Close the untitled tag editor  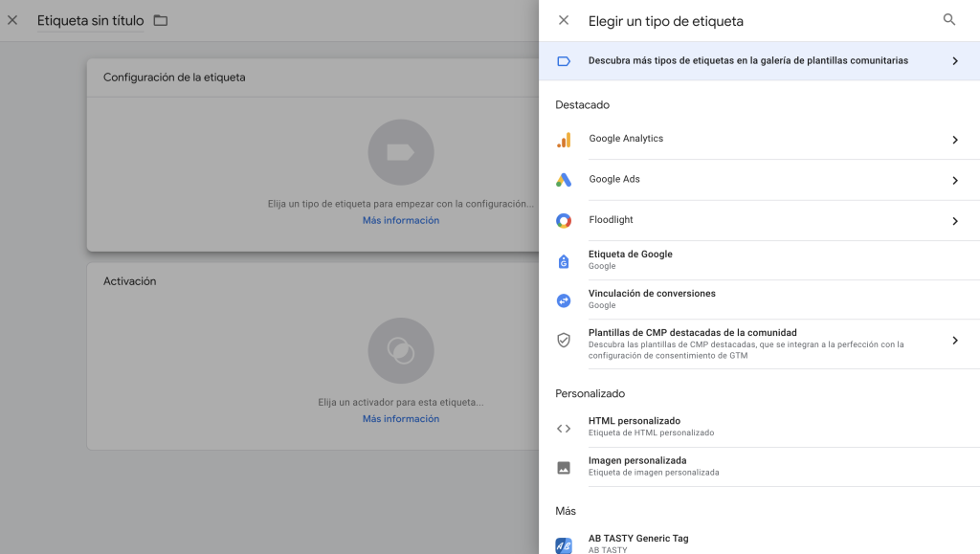coord(12,20)
